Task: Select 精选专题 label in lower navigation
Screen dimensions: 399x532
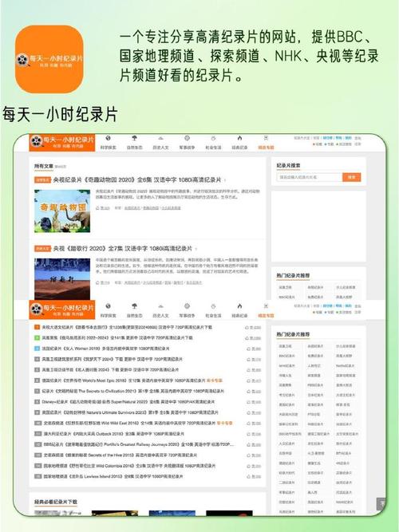Action: click(266, 316)
